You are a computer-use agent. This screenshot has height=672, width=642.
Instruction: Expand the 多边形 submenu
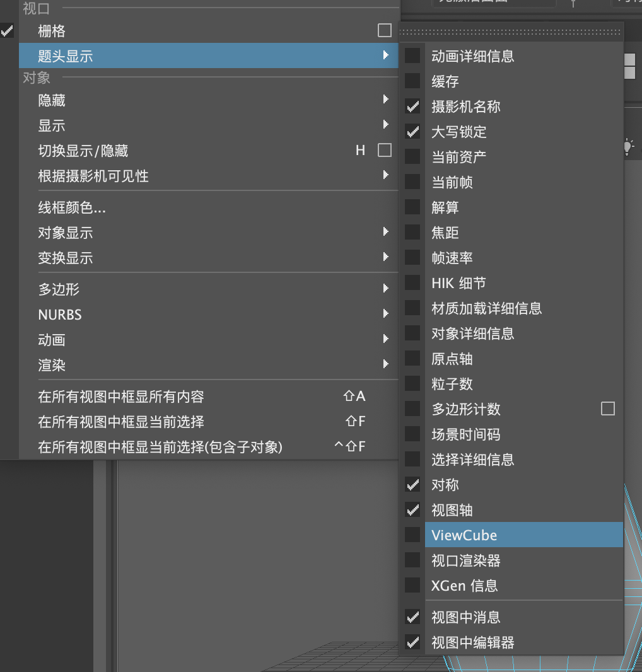pyautogui.click(x=209, y=289)
